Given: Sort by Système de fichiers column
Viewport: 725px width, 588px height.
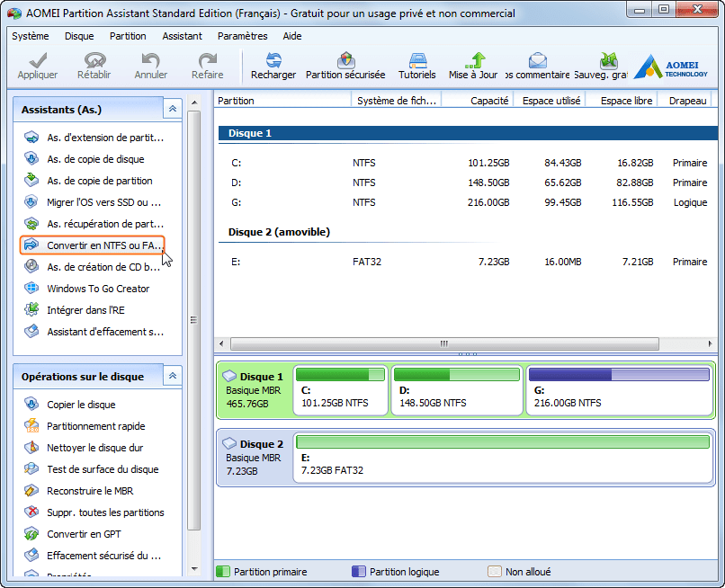Looking at the screenshot, I should point(397,101).
